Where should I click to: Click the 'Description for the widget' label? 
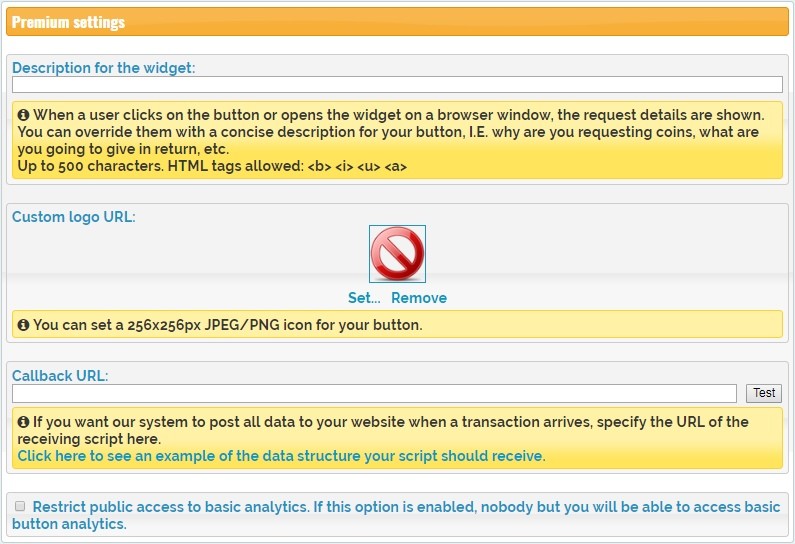click(x=104, y=68)
